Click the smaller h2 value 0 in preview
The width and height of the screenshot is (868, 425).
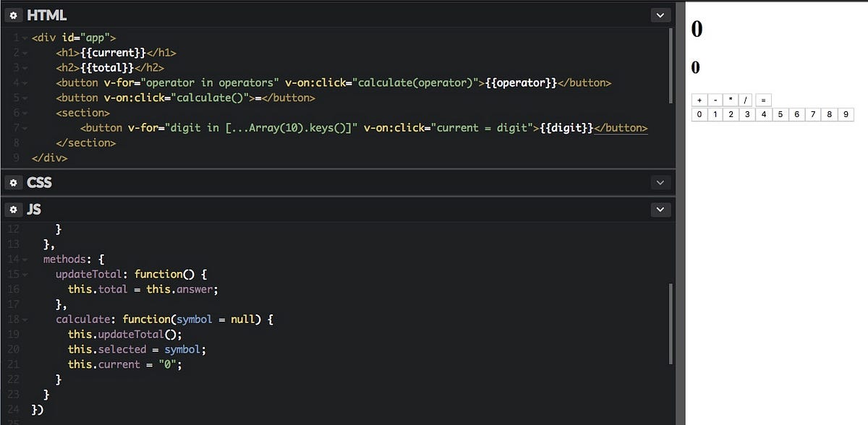click(696, 68)
